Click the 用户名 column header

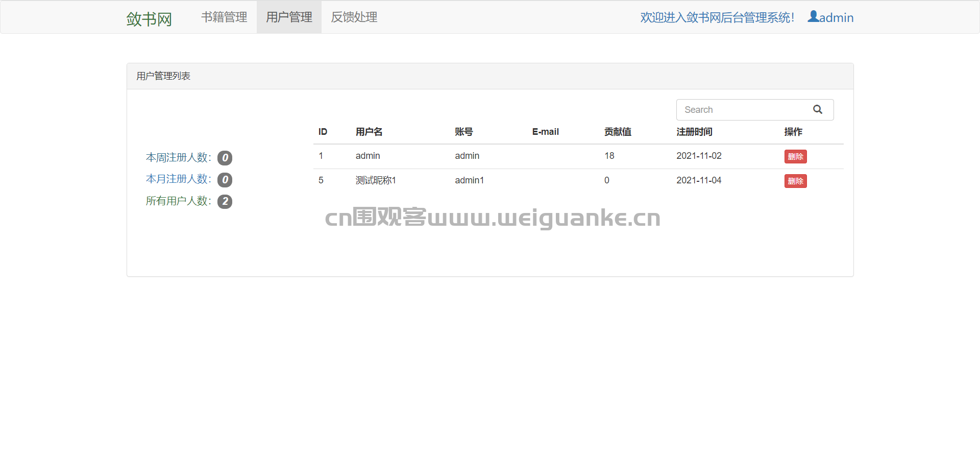(369, 132)
